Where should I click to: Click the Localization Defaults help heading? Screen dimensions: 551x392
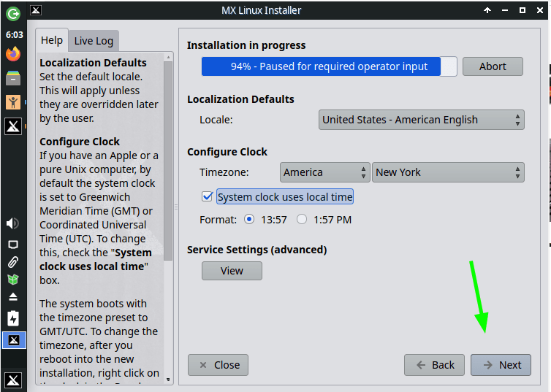coord(93,63)
